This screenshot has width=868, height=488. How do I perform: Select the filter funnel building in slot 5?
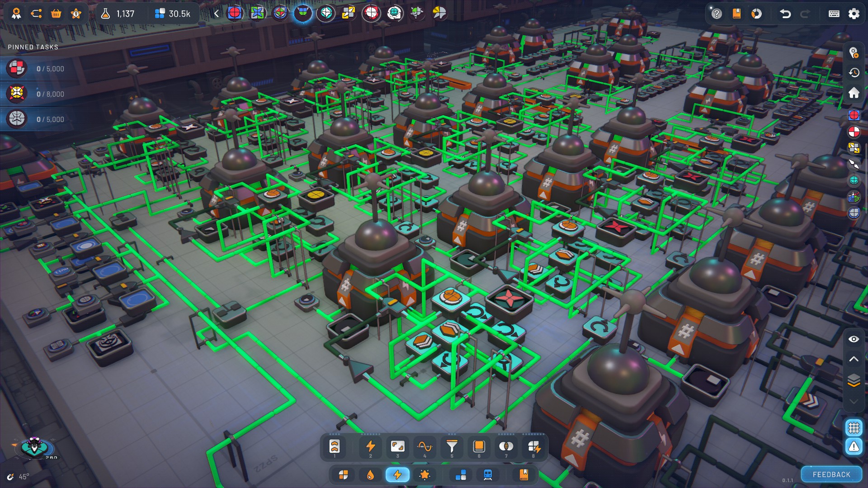coord(452,447)
